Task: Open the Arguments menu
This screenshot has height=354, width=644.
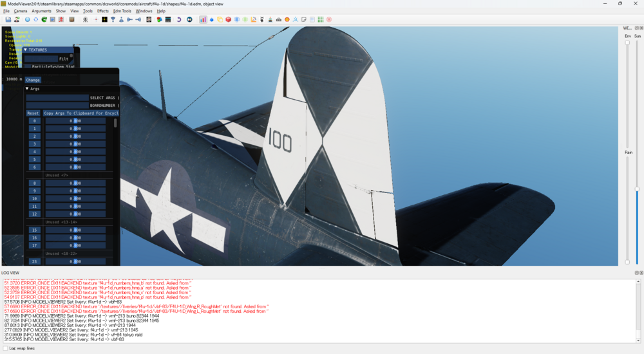Action: click(41, 11)
